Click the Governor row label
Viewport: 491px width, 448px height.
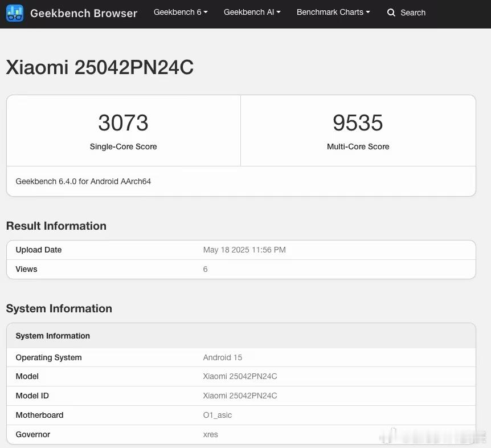coord(33,434)
